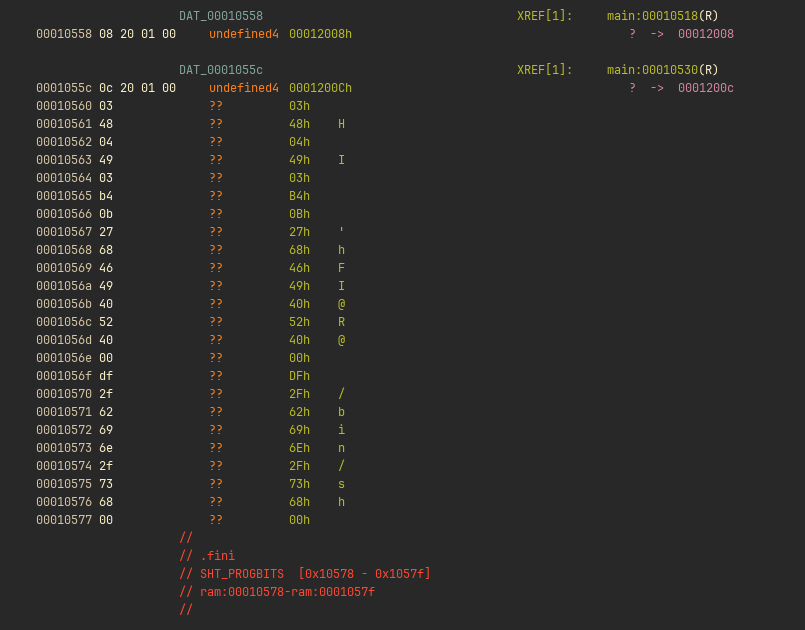Screen dimensions: 805x630
Task: Follow XREF main:00010518(R) reference
Action: pos(662,16)
